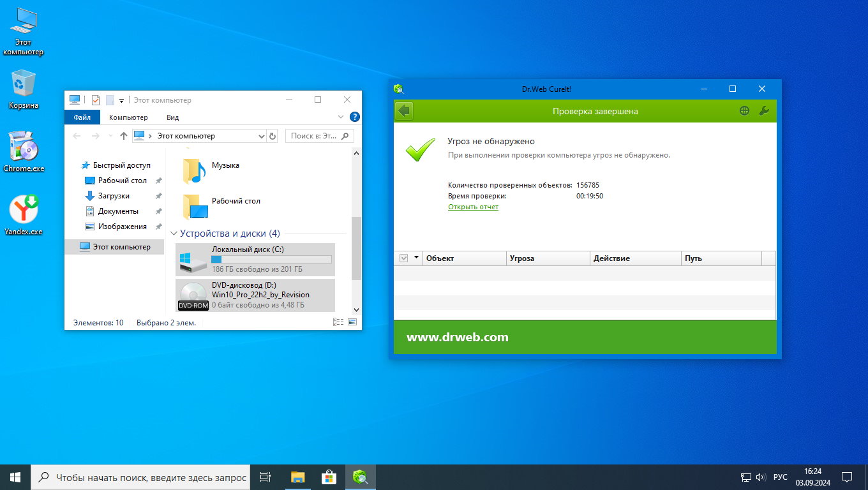Switch to the 'Вид' ribbon tab

172,117
